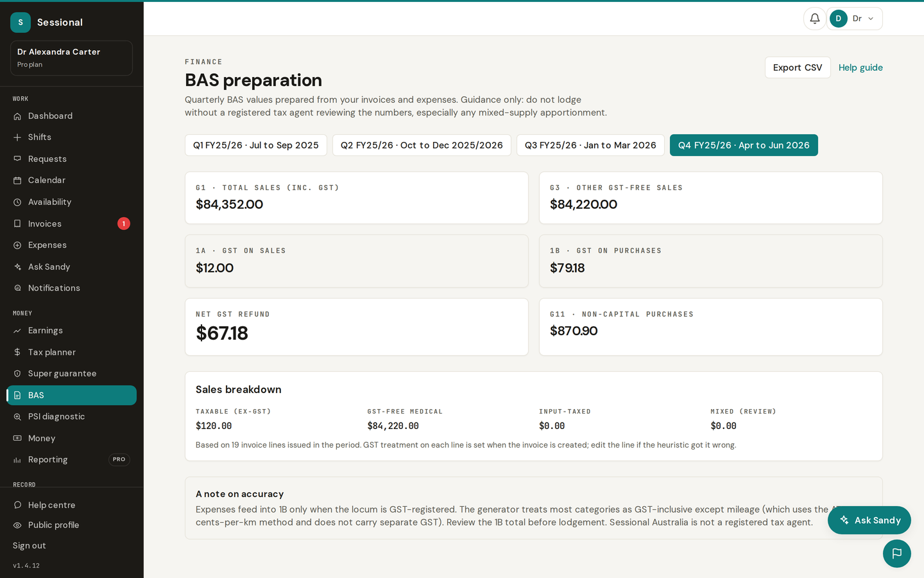The image size is (924, 578).
Task: Open the PSI diagnostic page
Action: coord(71,417)
